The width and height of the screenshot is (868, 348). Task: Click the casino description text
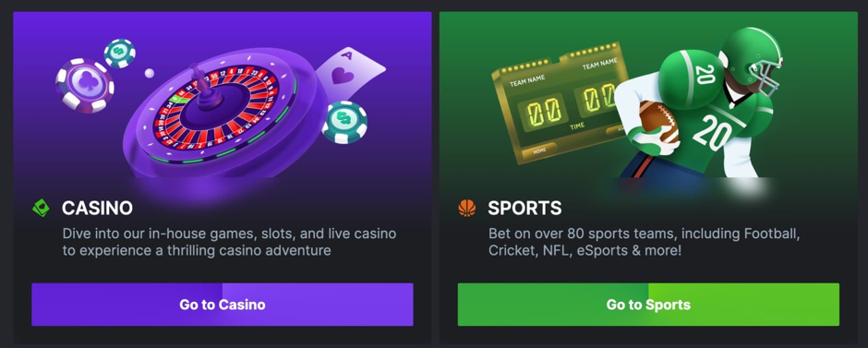point(229,242)
